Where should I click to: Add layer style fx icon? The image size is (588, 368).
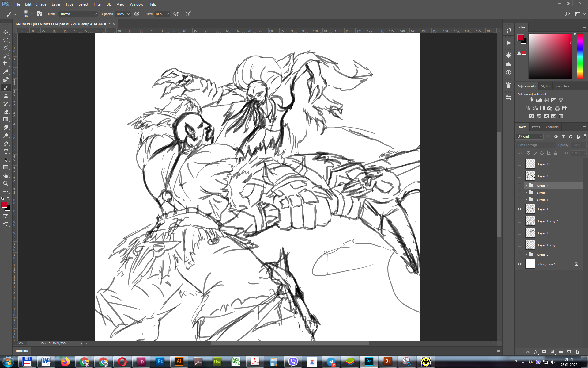pos(536,352)
